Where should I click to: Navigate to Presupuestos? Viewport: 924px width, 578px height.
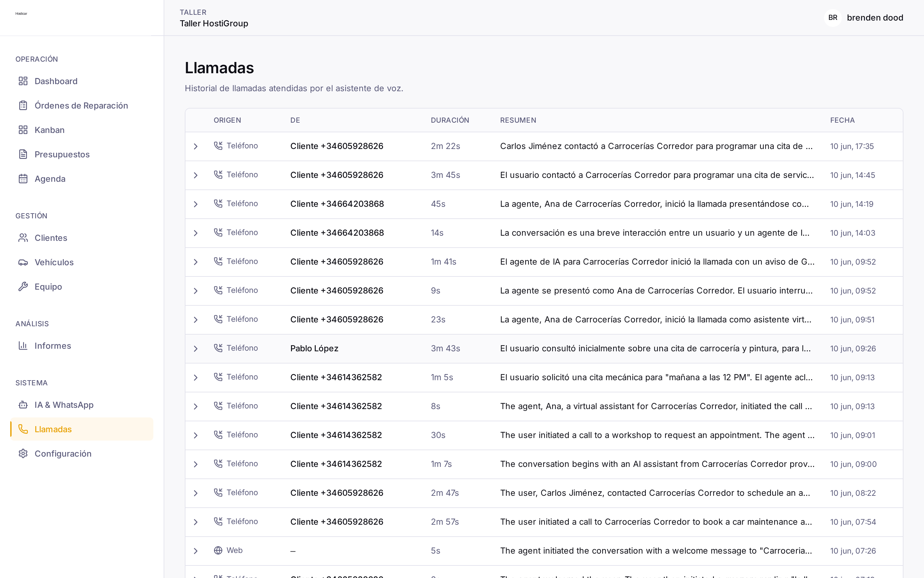click(82, 154)
